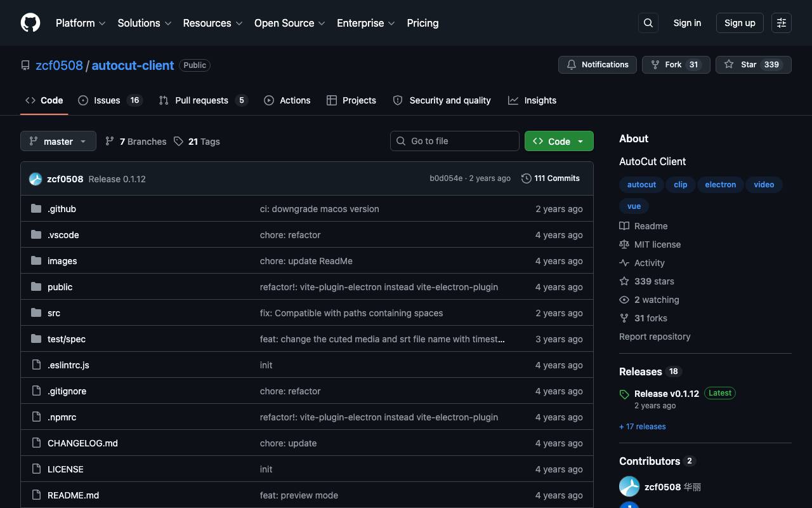Select the video topic tag
Image resolution: width=812 pixels, height=508 pixels.
pos(764,185)
